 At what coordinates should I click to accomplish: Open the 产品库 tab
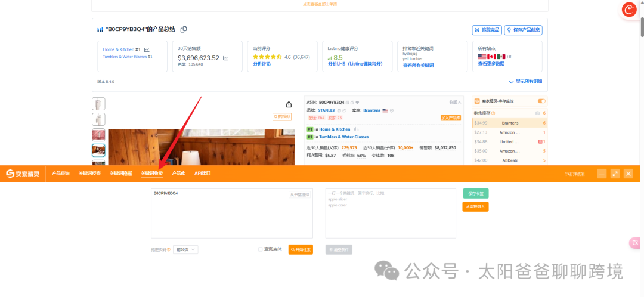coord(179,174)
